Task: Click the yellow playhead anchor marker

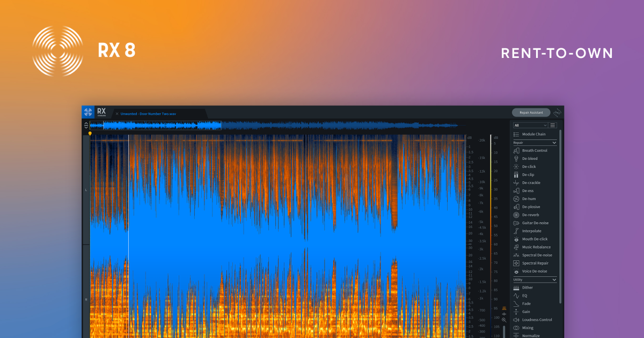Action: pyautogui.click(x=90, y=133)
